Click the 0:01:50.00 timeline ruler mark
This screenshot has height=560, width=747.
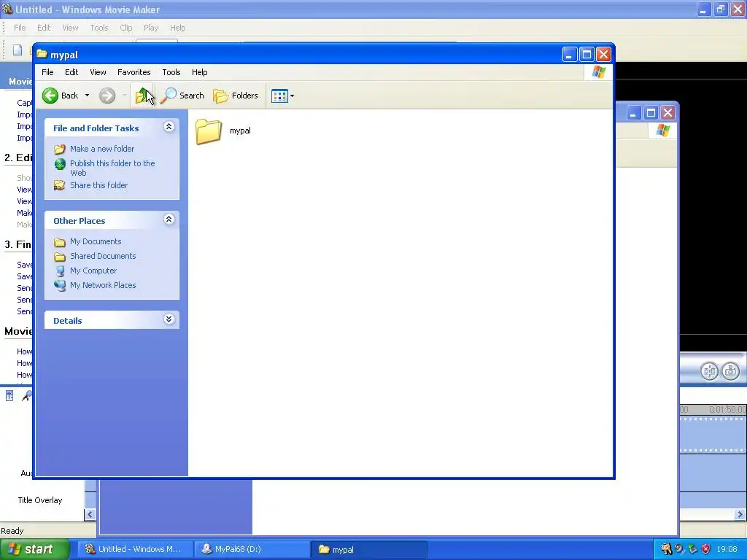(727, 410)
